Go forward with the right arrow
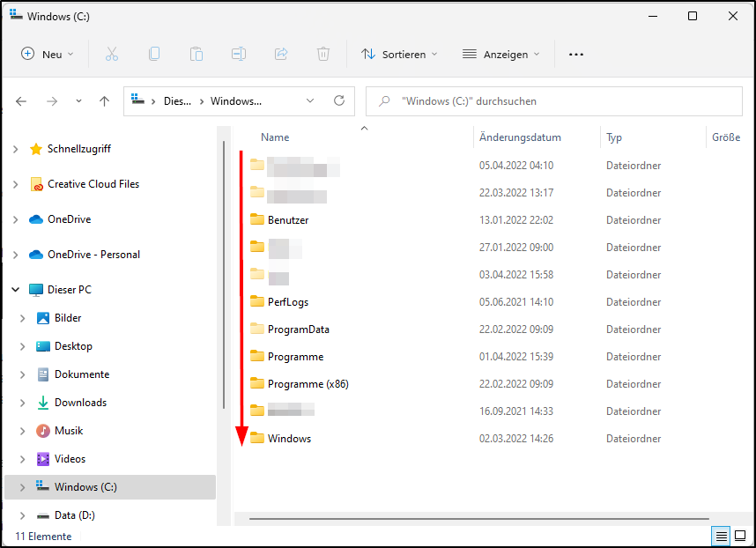The image size is (756, 548). (x=52, y=101)
